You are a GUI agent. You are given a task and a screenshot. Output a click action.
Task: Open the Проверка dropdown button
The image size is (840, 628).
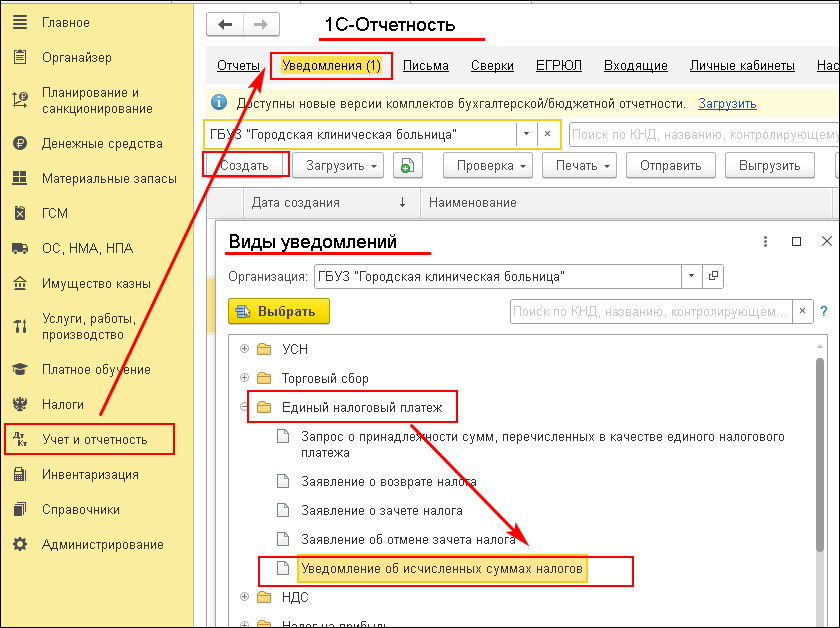[488, 166]
